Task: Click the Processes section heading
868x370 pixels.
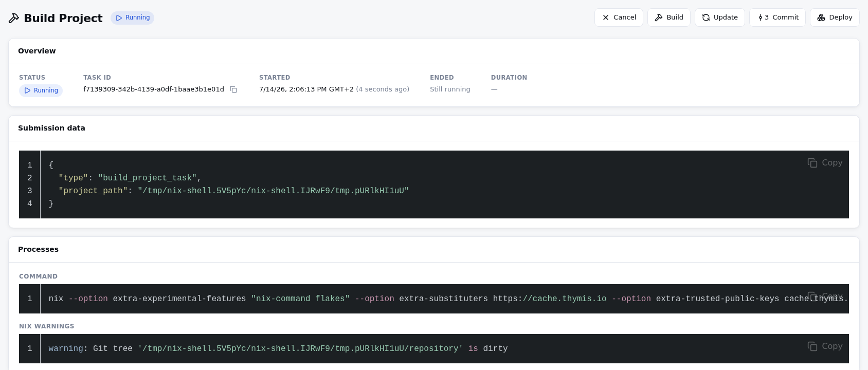Action: tap(38, 249)
